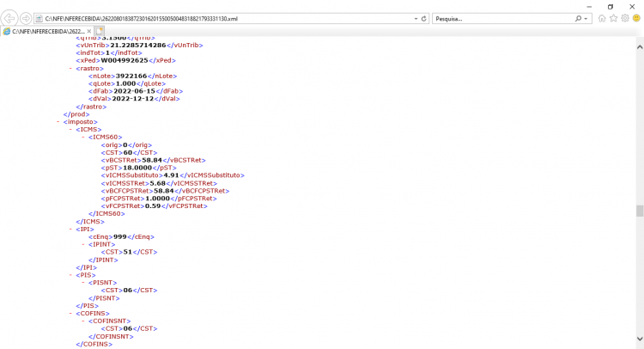Collapse the COFINSNT XML node
The height and width of the screenshot is (349, 644).
[x=83, y=321]
